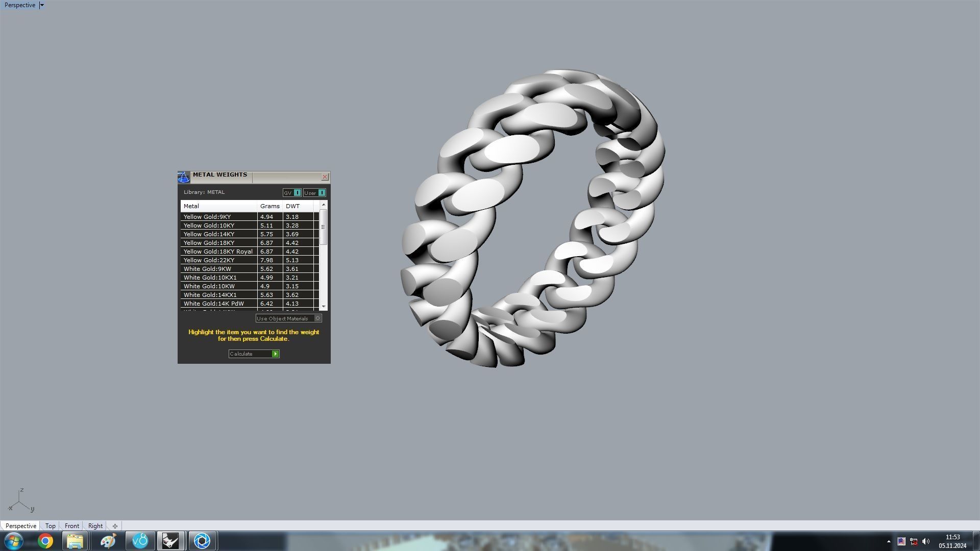Select the White Gold:10KX1 row
980x551 pixels.
[250, 278]
